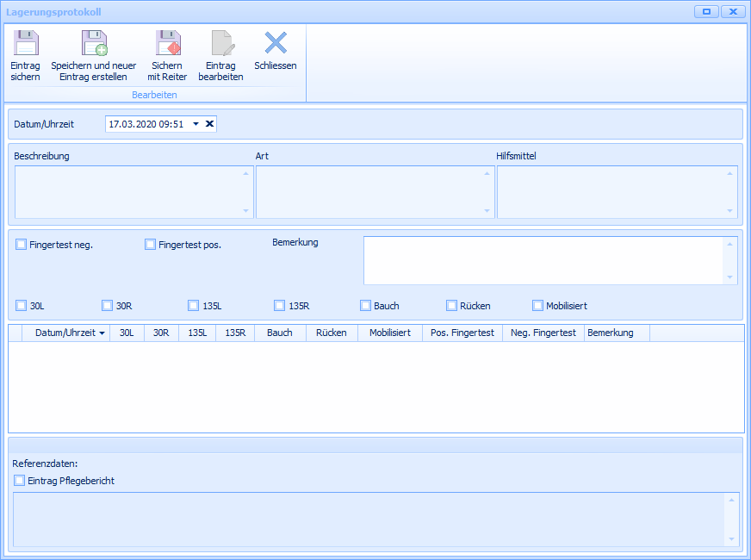751x560 pixels.
Task: Open the Datum/Uhrzeit date picker dropdown
Action: point(196,124)
